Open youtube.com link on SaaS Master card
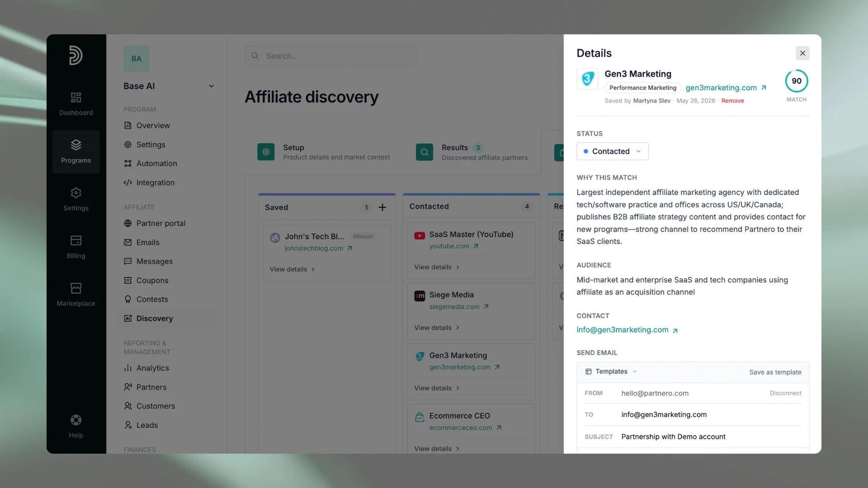This screenshot has height=488, width=868. coord(453,246)
